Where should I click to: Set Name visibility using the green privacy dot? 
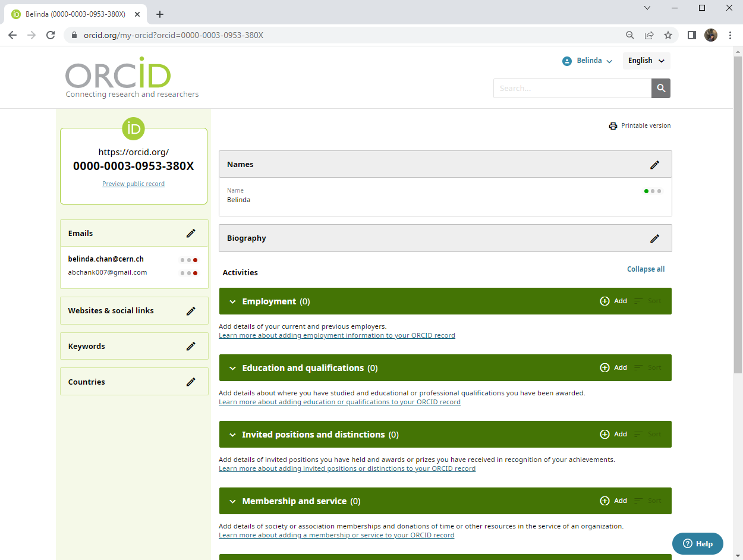(646, 191)
